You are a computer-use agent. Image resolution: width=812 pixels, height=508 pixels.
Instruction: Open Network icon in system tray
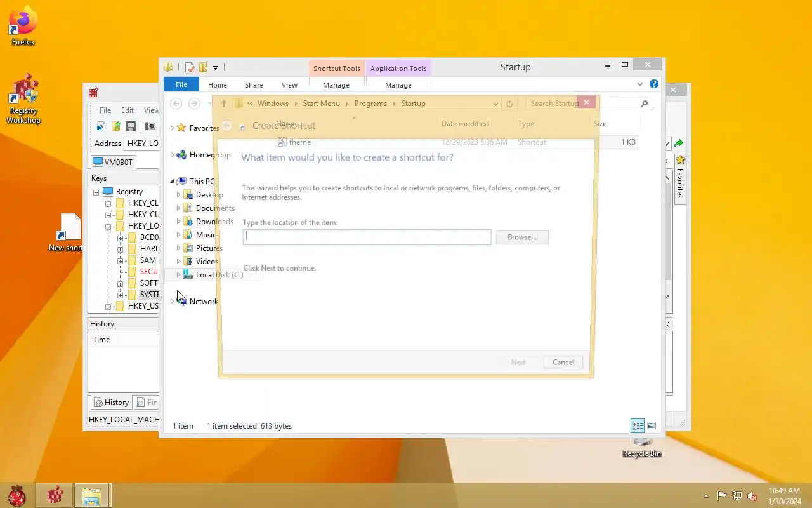[x=737, y=496]
